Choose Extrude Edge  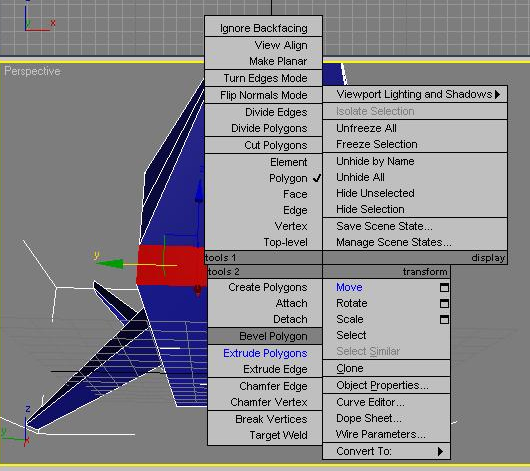click(265, 369)
